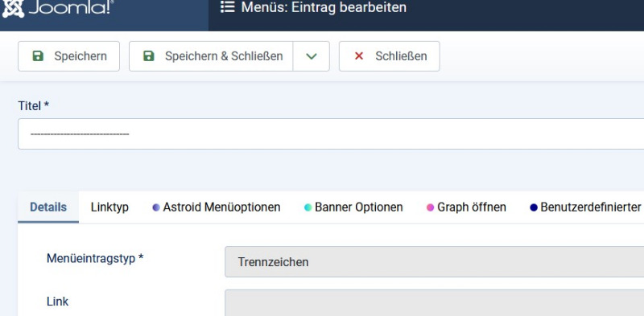Click into the Titel input field
This screenshot has width=644, height=316.
(331, 133)
